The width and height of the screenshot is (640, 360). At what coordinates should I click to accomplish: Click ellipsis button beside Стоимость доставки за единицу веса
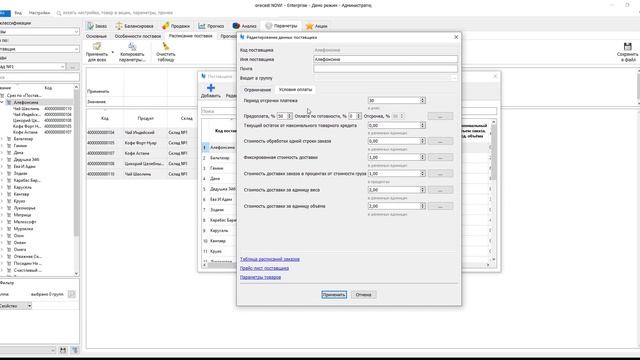point(440,190)
